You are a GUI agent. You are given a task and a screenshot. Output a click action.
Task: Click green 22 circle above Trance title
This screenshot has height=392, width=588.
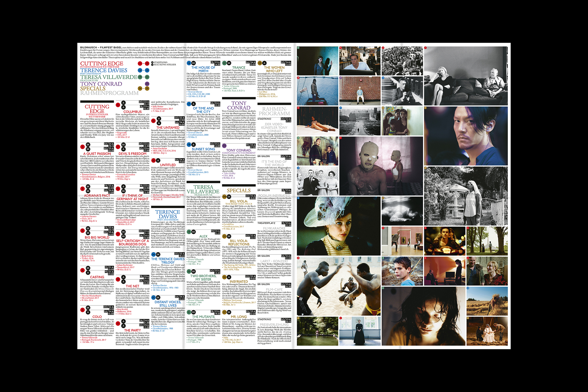pos(224,63)
